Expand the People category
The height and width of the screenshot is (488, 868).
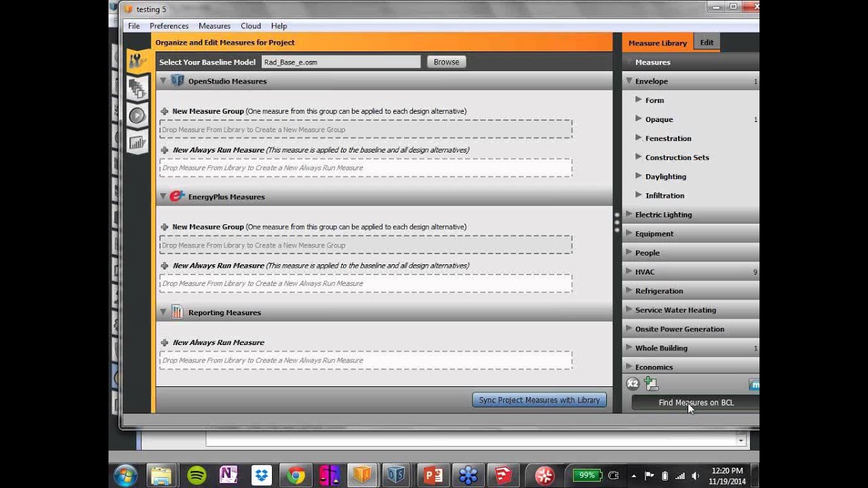click(628, 252)
